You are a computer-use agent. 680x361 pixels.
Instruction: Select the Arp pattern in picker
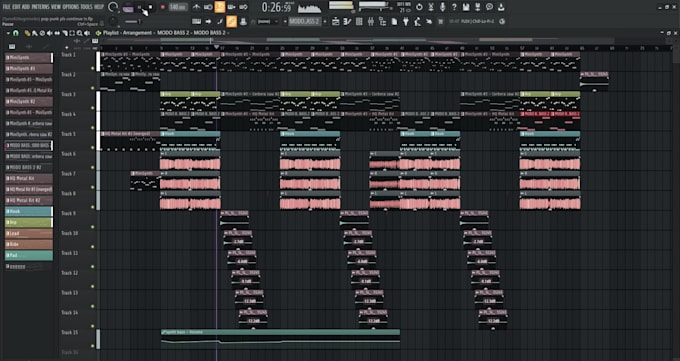pos(29,222)
